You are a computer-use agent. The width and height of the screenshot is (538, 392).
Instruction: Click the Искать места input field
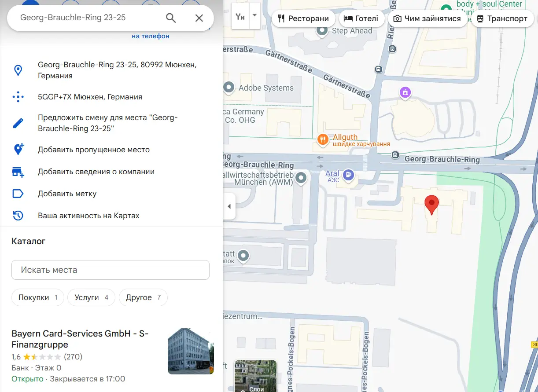pos(111,270)
